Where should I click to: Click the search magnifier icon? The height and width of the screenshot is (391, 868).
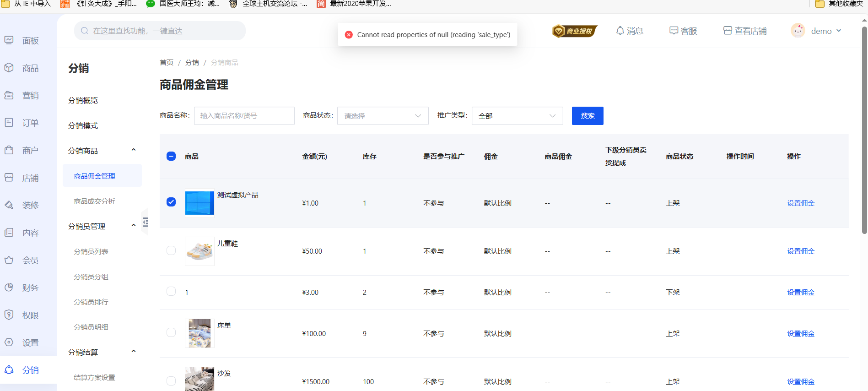[85, 31]
